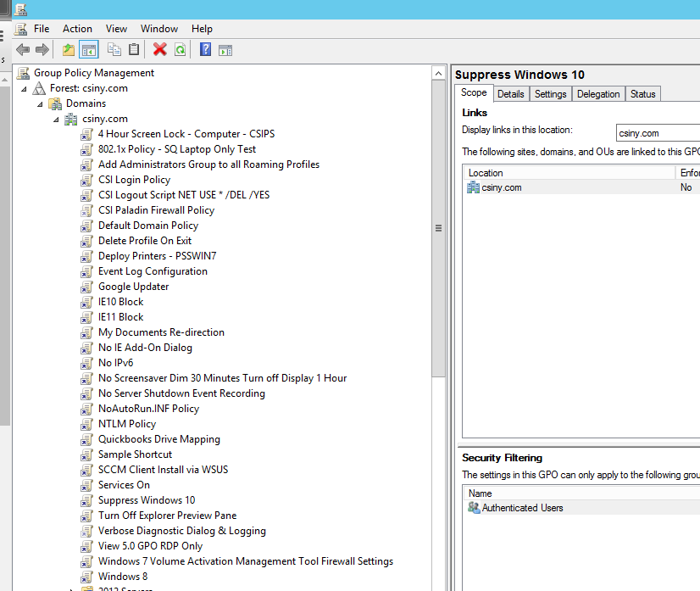Select 4 Hour Screen Lock - Computer - CSIPS
The image size is (700, 591).
tap(186, 134)
